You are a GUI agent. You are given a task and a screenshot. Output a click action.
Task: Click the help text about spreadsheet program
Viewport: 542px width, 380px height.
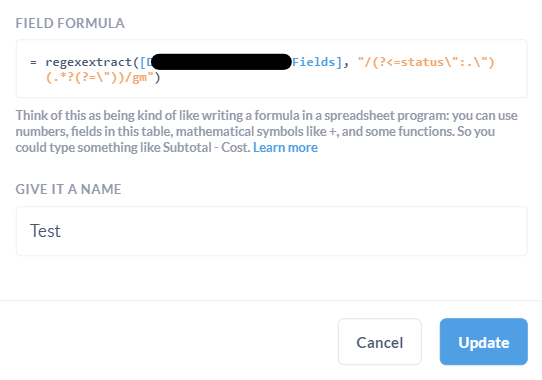[266, 131]
